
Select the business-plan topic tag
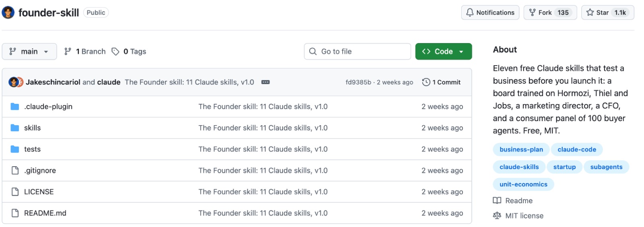(521, 149)
